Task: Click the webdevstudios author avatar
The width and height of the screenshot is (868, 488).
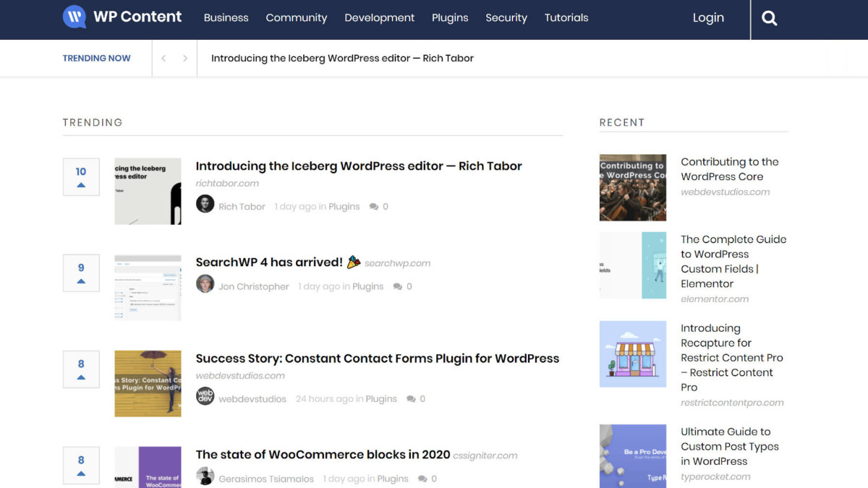Action: pos(205,396)
